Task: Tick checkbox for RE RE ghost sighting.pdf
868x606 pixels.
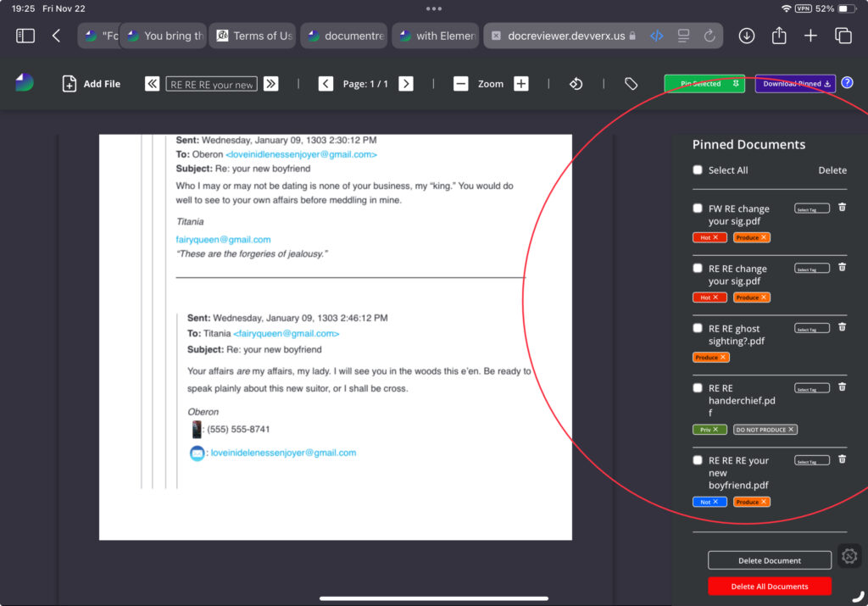Action: (x=698, y=328)
